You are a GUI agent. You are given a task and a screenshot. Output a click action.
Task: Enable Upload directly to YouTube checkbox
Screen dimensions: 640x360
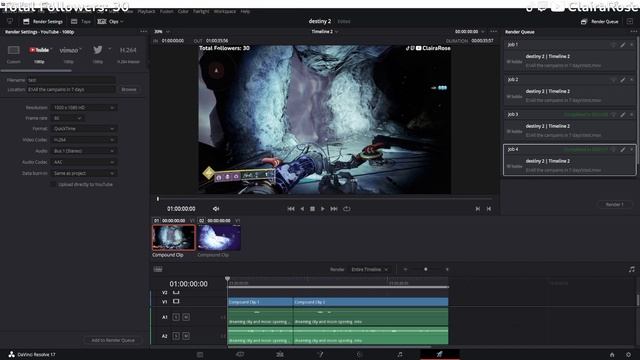[x=53, y=184]
